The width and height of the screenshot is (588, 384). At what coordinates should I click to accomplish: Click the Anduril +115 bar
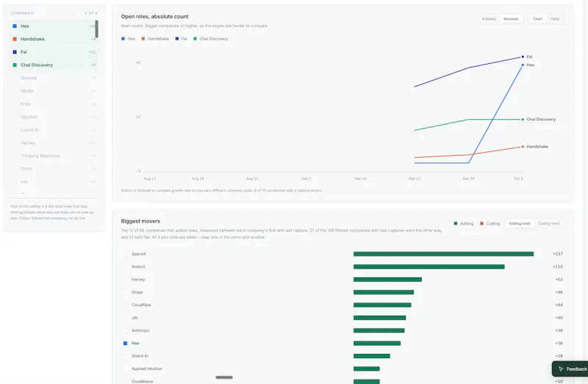[x=429, y=267]
